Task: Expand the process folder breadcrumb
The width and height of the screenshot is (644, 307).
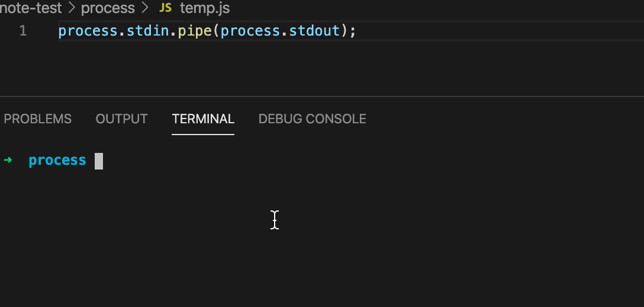Action: (108, 8)
